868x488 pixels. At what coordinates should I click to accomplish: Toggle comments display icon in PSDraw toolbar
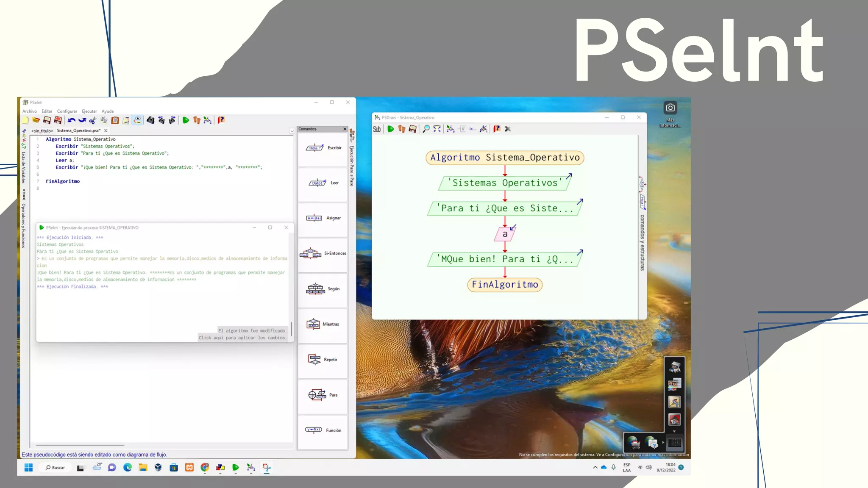click(x=462, y=129)
